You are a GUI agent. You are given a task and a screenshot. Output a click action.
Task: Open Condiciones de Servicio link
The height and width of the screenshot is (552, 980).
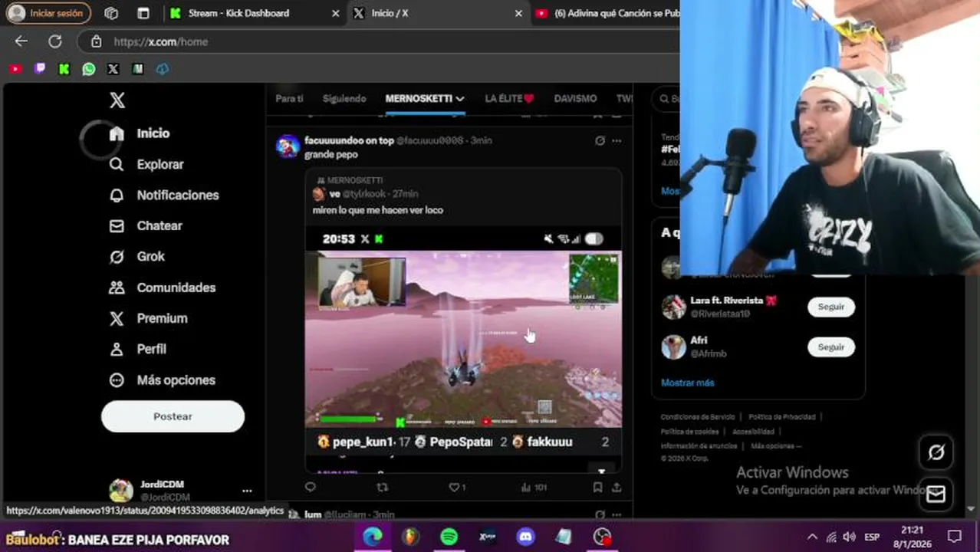[697, 417]
